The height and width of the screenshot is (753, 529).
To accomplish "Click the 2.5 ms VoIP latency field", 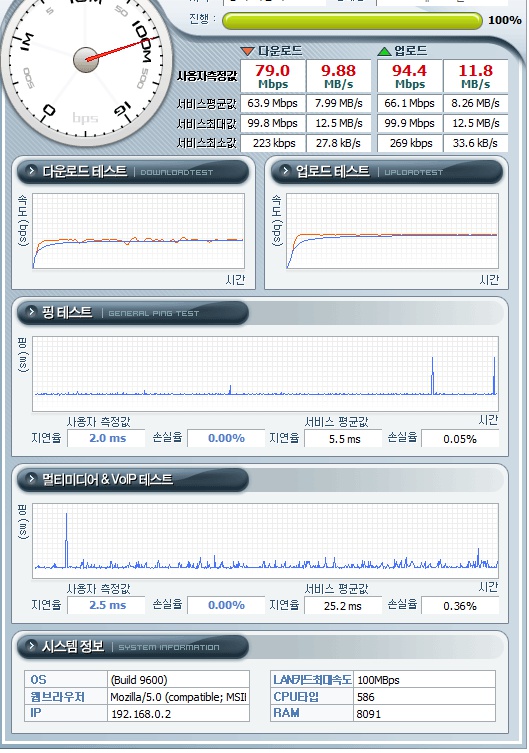I will coord(106,605).
